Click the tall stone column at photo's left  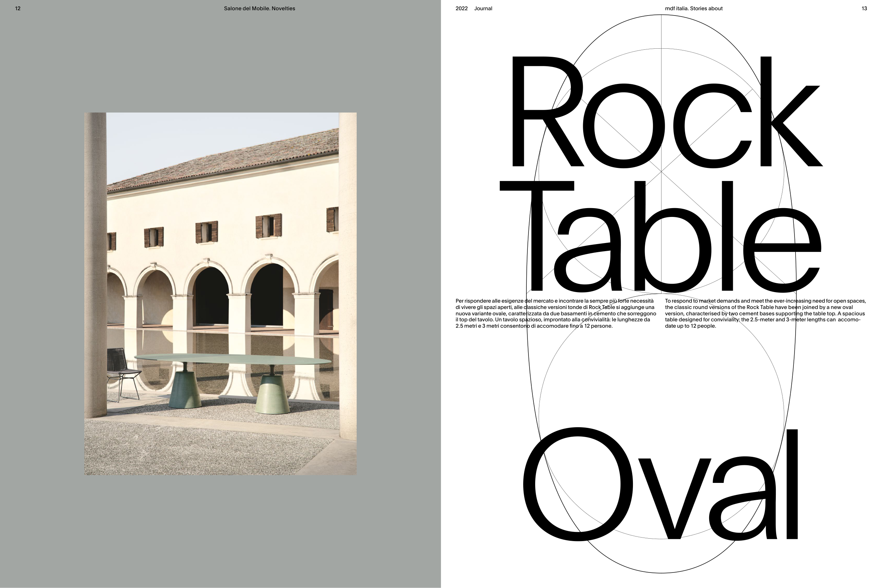[95, 262]
